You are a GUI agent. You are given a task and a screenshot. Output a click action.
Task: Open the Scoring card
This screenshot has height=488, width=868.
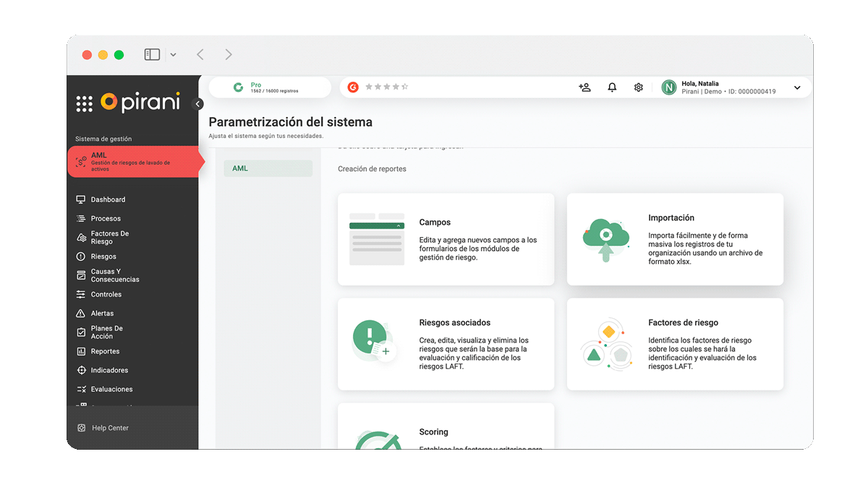446,430
